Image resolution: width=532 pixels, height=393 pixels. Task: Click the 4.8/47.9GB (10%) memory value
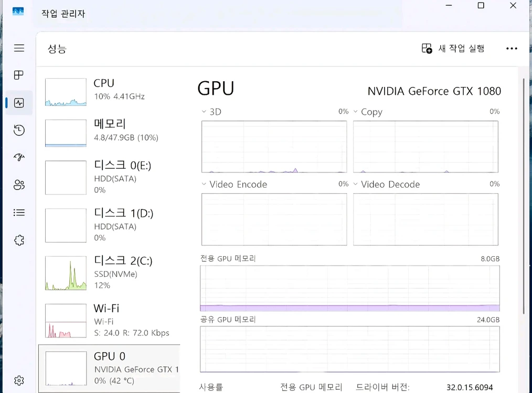click(126, 137)
